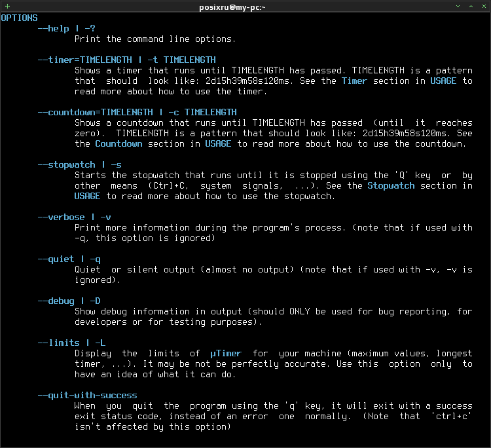The width and height of the screenshot is (491, 448).
Task: Click the posixru@my-pc window title
Action: (x=232, y=7)
